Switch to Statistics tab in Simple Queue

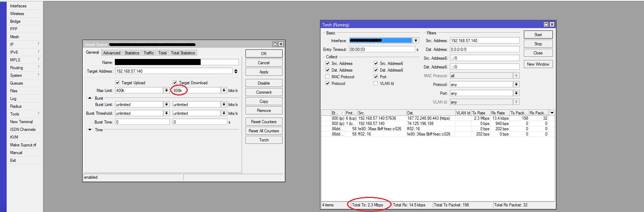pos(132,53)
